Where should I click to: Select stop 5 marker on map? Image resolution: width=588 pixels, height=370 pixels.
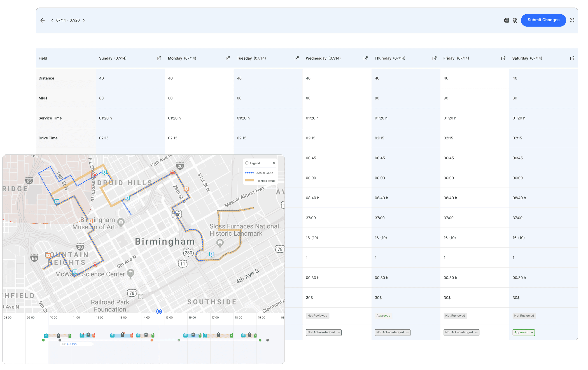104,172
